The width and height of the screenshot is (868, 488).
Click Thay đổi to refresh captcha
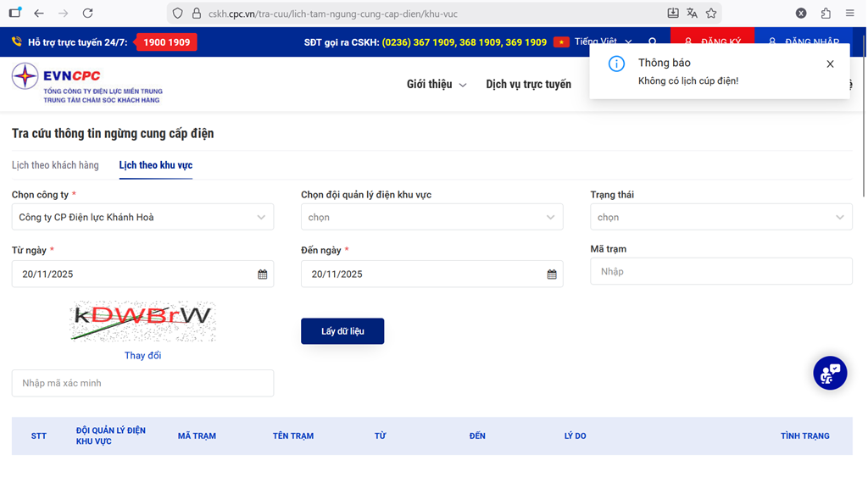[x=142, y=356]
